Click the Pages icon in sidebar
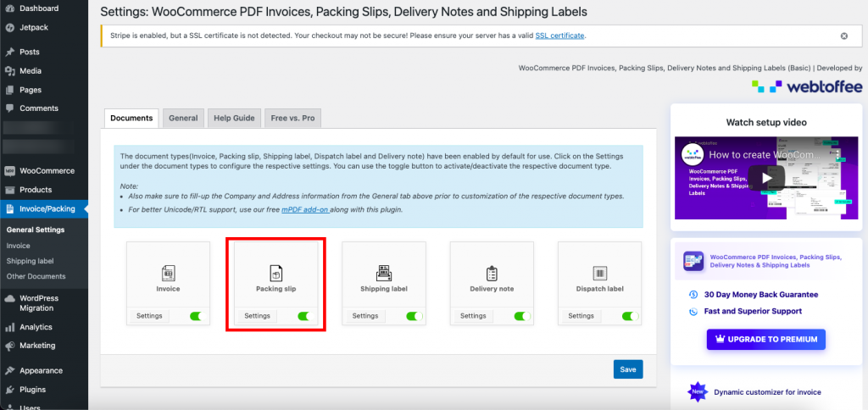 click(x=9, y=90)
